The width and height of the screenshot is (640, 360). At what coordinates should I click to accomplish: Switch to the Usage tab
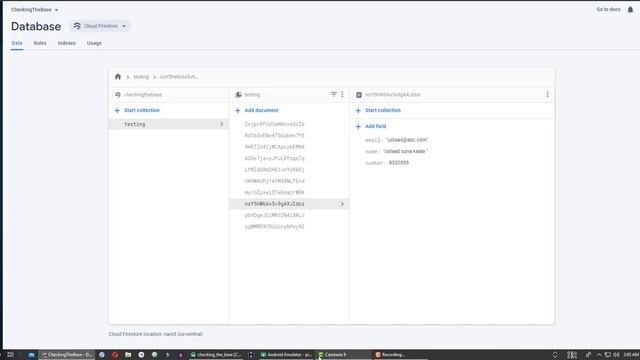tap(94, 43)
